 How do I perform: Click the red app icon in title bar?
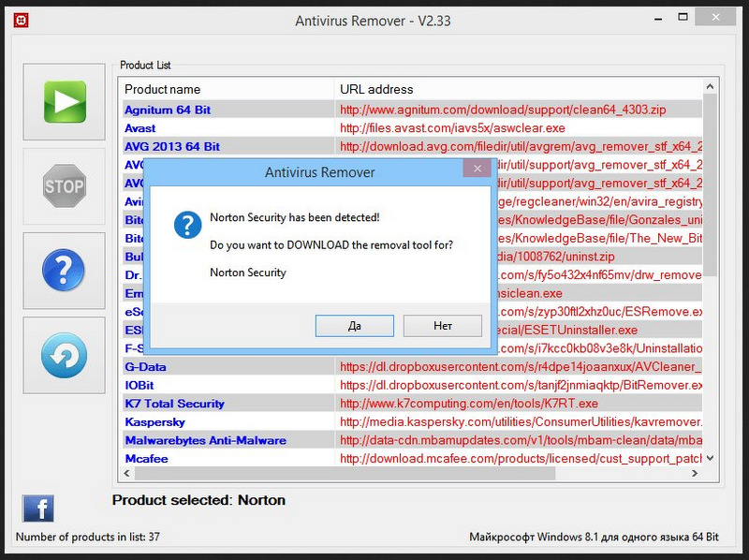tap(21, 21)
